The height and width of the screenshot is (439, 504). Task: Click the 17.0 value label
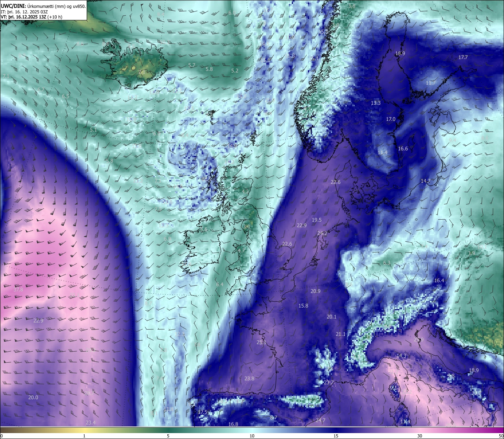pos(391,119)
